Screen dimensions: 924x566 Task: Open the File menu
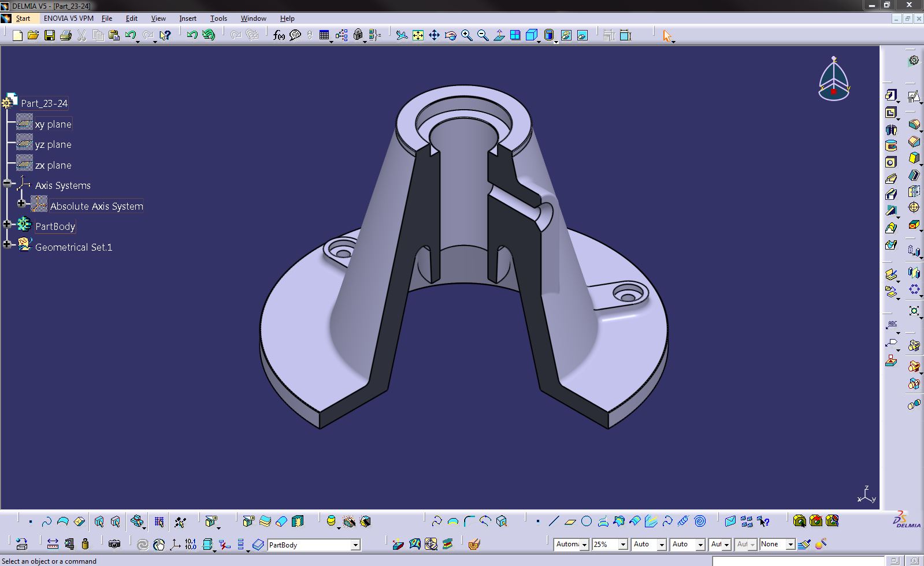pyautogui.click(x=107, y=18)
